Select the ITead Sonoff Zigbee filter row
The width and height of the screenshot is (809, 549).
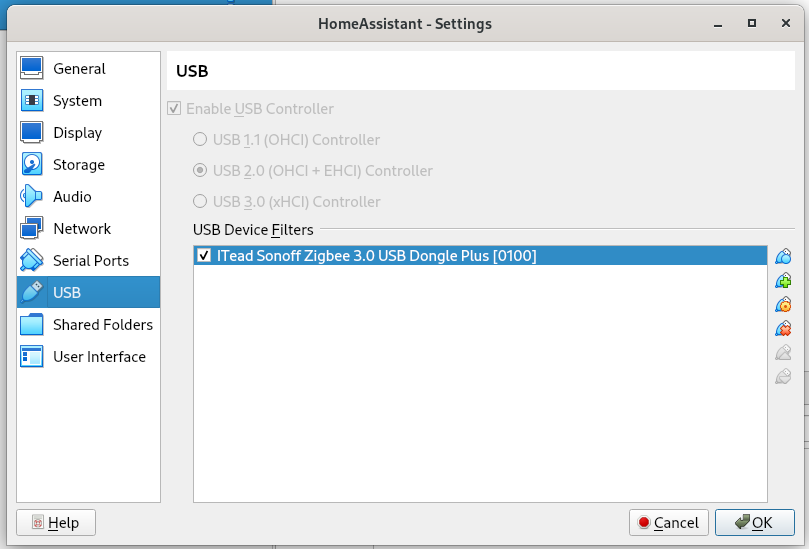pos(450,256)
